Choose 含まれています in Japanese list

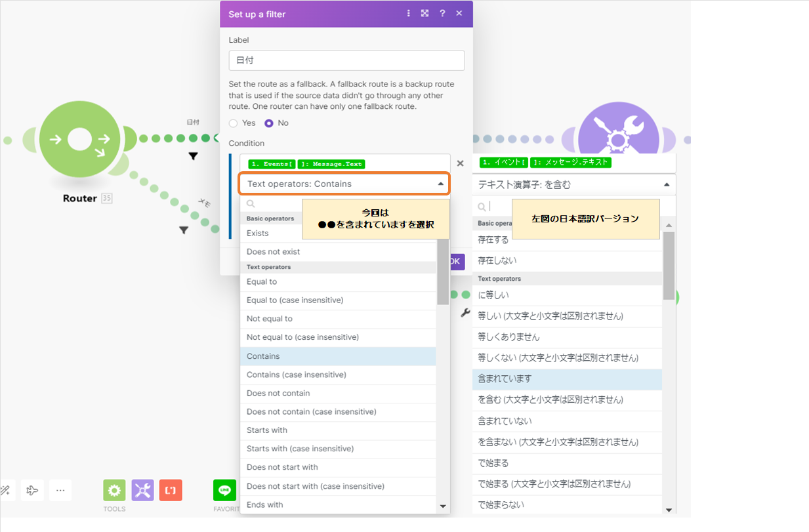[x=567, y=379]
